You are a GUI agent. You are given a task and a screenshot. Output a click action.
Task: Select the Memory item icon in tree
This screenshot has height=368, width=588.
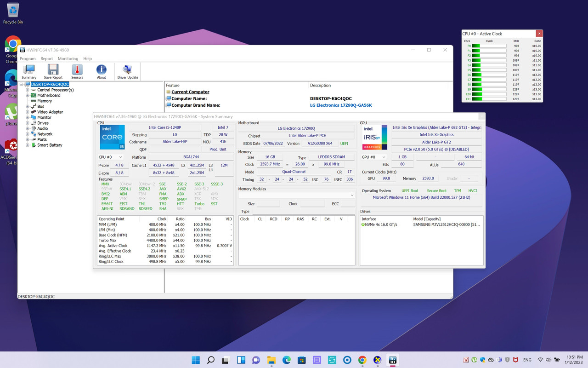pyautogui.click(x=34, y=101)
